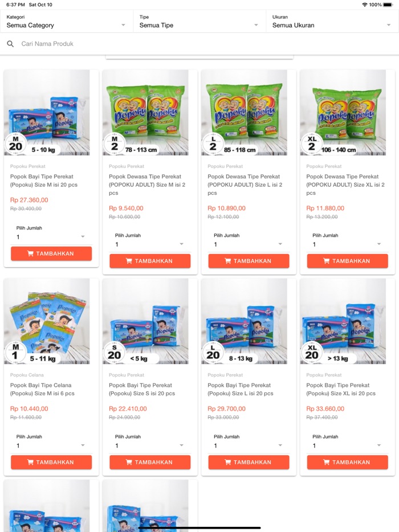Open the POPOKU ADULT Size XL product image
The width and height of the screenshot is (399, 532).
coord(343,113)
